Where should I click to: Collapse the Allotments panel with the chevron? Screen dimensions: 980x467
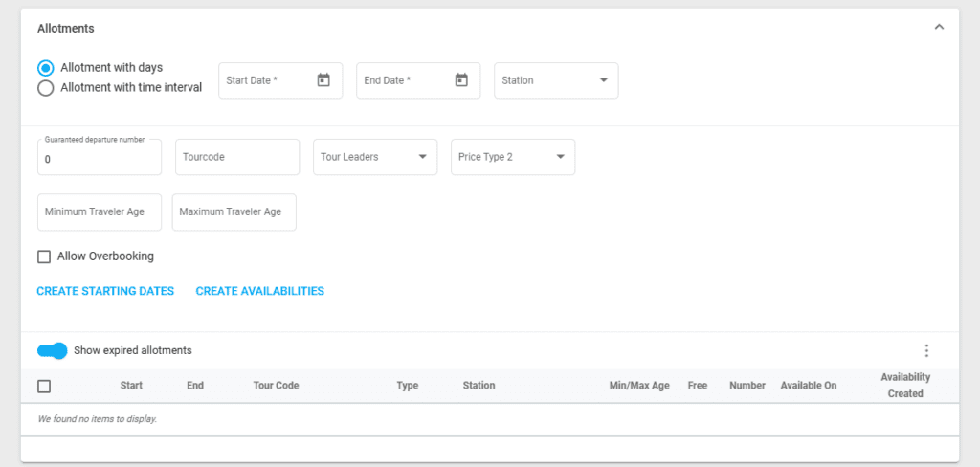[x=939, y=28]
